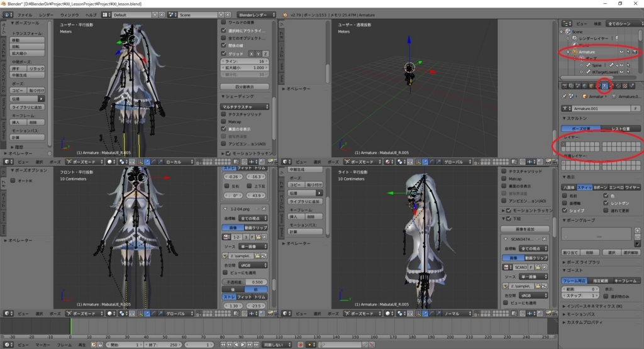Click the 移動 transform button
This screenshot has width=644, height=349.
27,40
